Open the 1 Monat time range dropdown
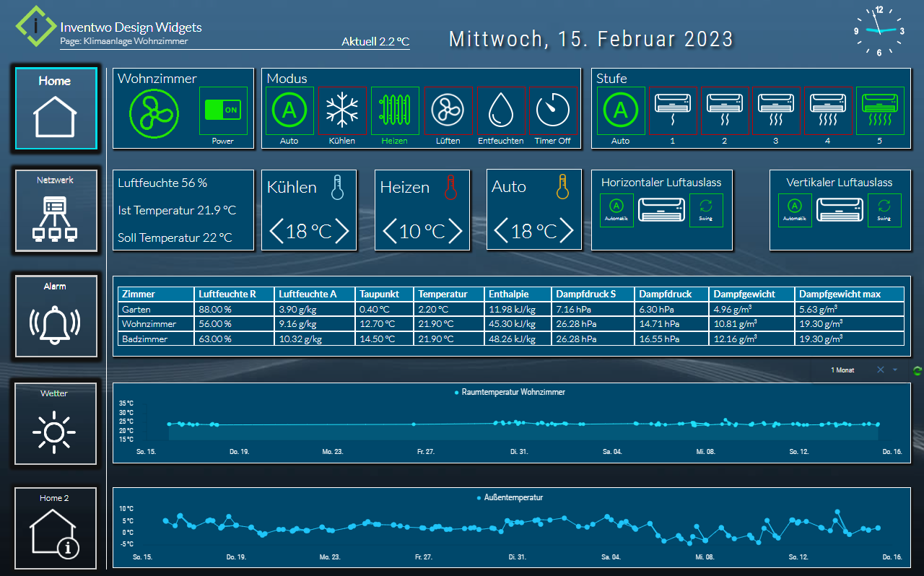Image resolution: width=924 pixels, height=576 pixels. [x=895, y=370]
